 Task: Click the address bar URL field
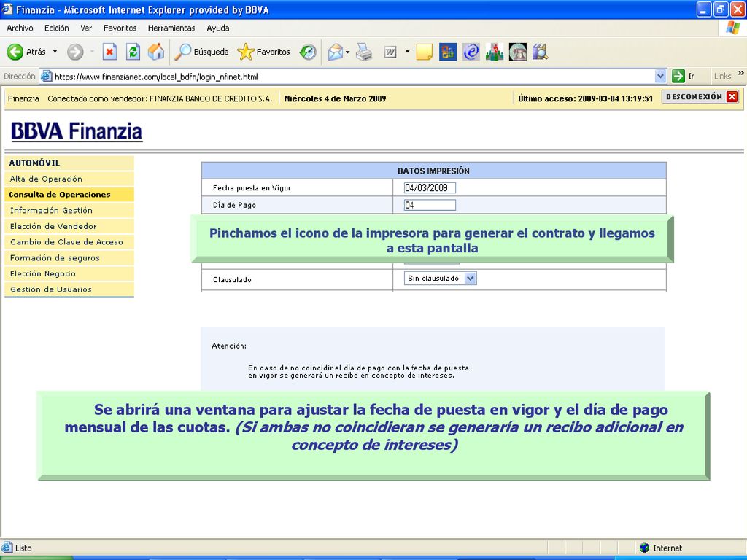(x=352, y=76)
